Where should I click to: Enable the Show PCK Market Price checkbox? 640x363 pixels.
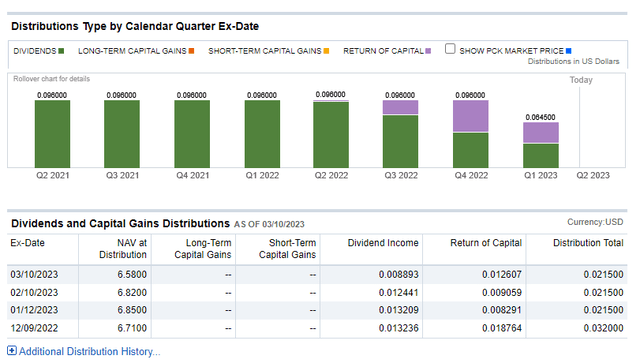(x=450, y=49)
